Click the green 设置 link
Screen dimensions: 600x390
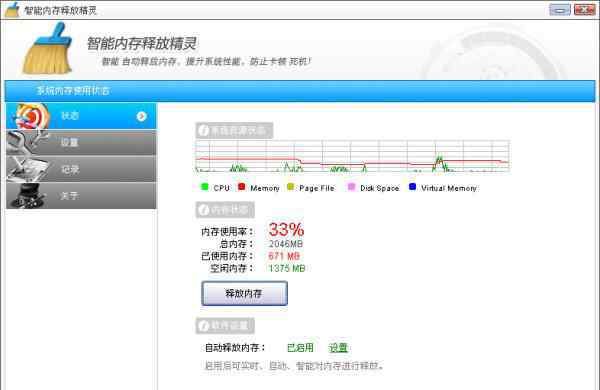338,348
